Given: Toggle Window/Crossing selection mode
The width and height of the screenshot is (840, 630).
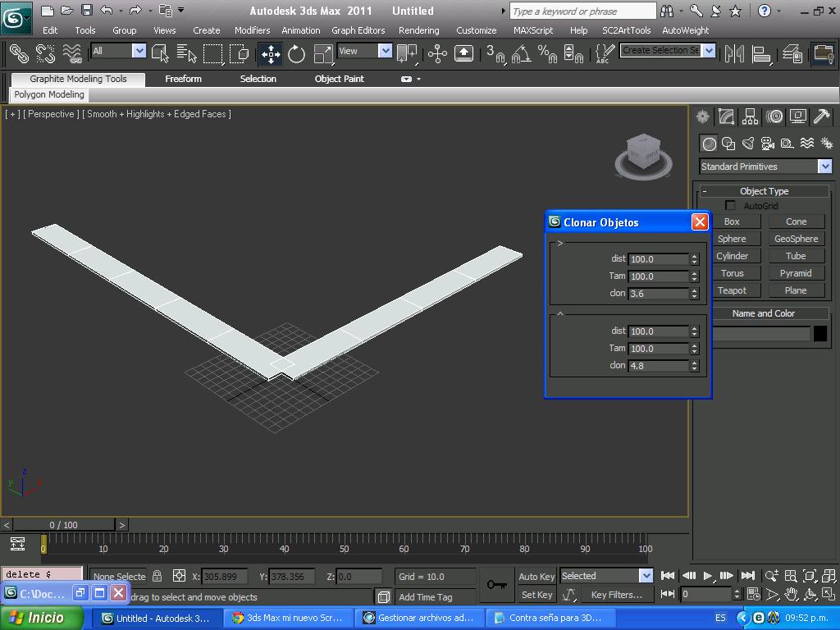Looking at the screenshot, I should coord(239,53).
